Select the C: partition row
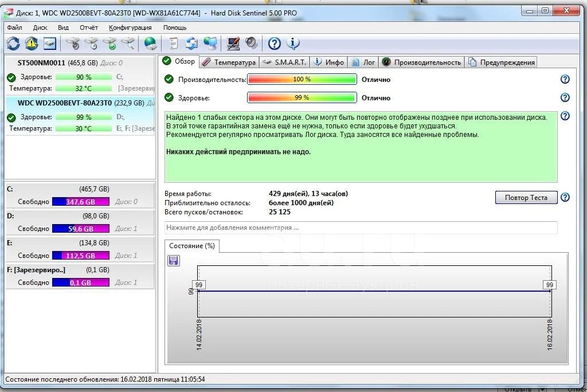Viewport: 587px width, 392px height. (80, 195)
